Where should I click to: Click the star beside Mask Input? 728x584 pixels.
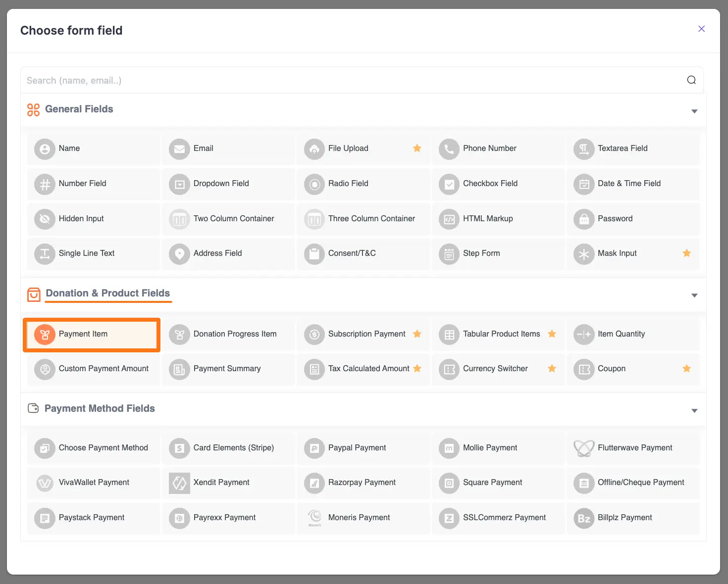tap(686, 253)
